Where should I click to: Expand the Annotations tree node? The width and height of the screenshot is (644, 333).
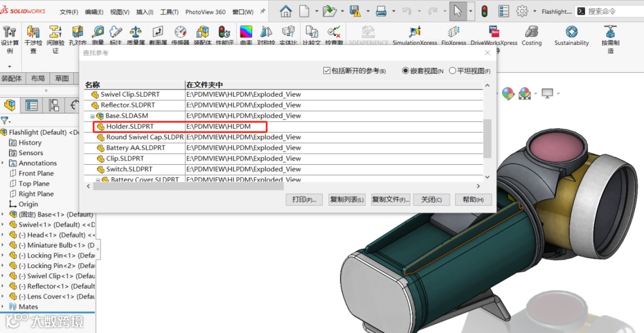click(x=3, y=163)
